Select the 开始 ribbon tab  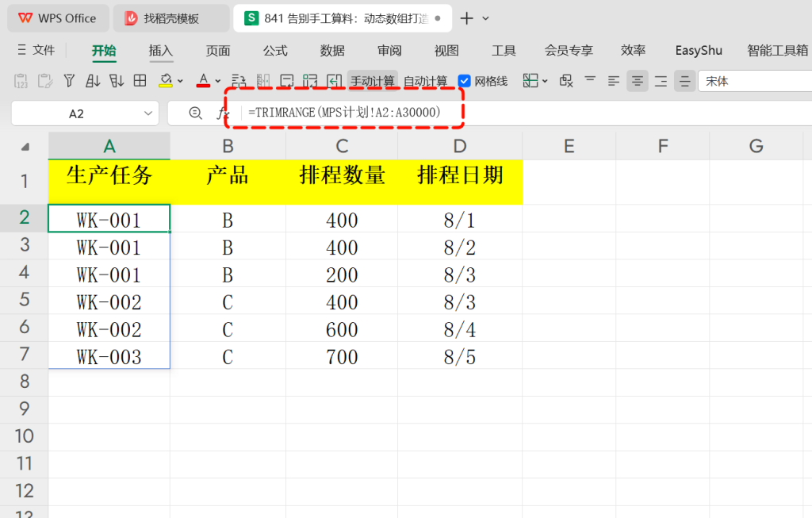coord(104,50)
